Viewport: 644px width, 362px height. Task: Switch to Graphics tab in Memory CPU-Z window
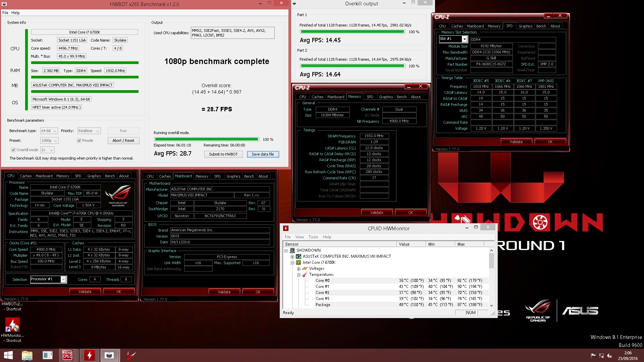[386, 97]
